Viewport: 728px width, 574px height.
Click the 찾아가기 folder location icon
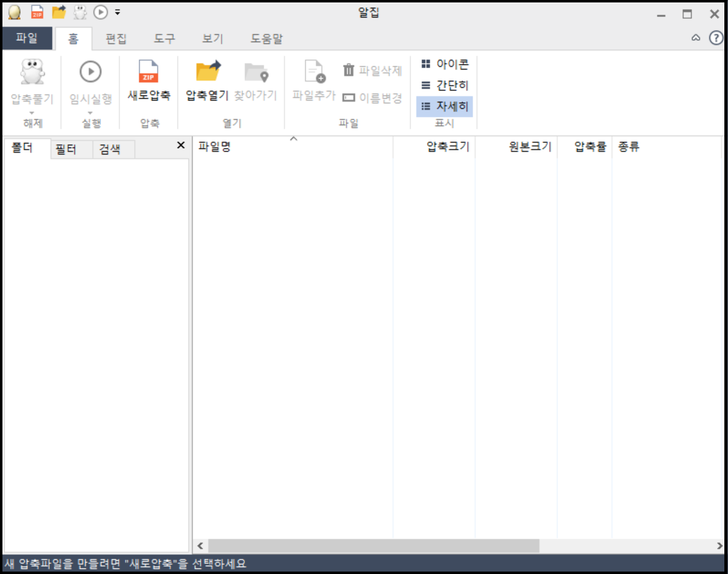(256, 72)
